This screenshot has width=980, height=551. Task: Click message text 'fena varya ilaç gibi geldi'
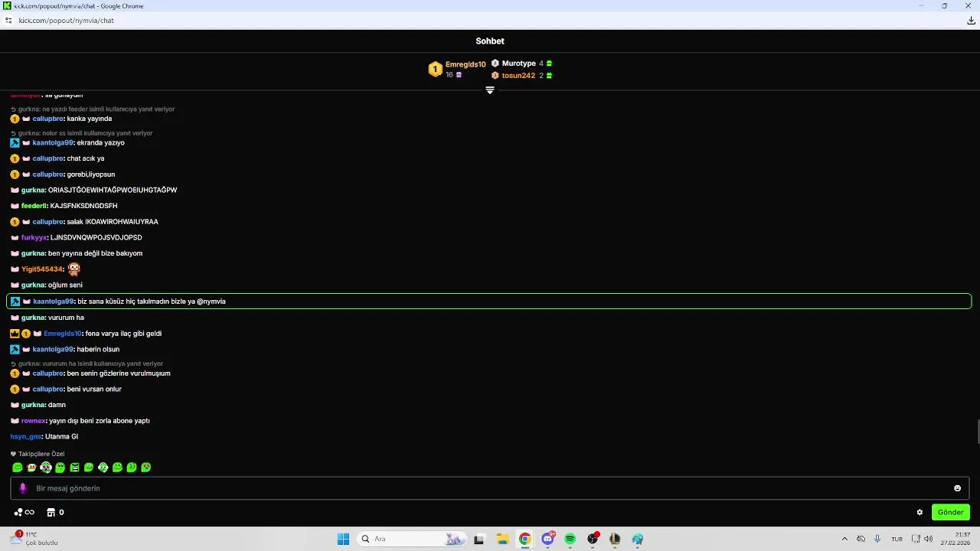[123, 334]
